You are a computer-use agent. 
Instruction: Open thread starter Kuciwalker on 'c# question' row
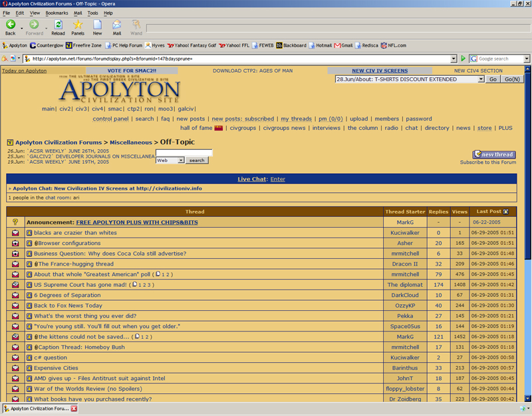pos(405,357)
